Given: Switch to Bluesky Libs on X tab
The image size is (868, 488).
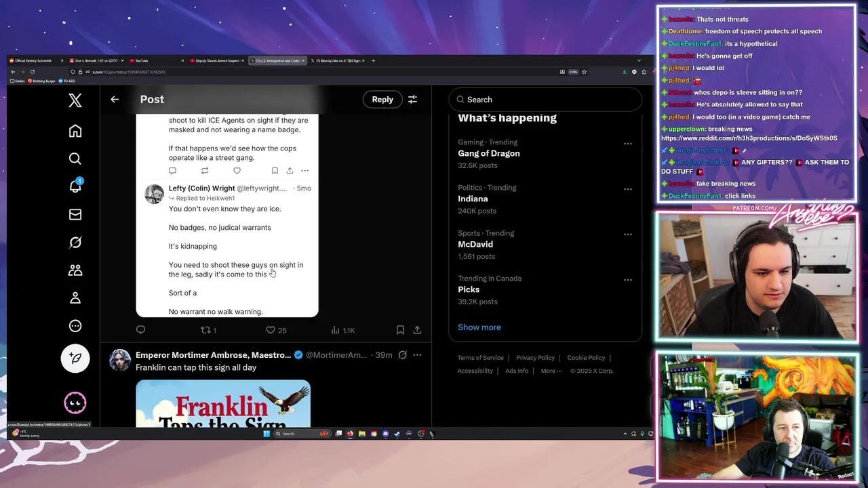Looking at the screenshot, I should [338, 61].
